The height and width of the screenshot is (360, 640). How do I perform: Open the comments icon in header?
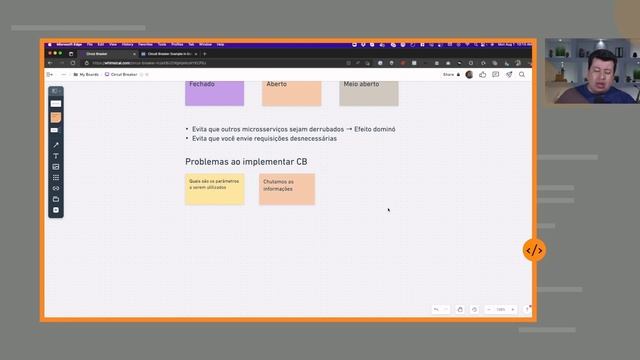pyautogui.click(x=496, y=75)
